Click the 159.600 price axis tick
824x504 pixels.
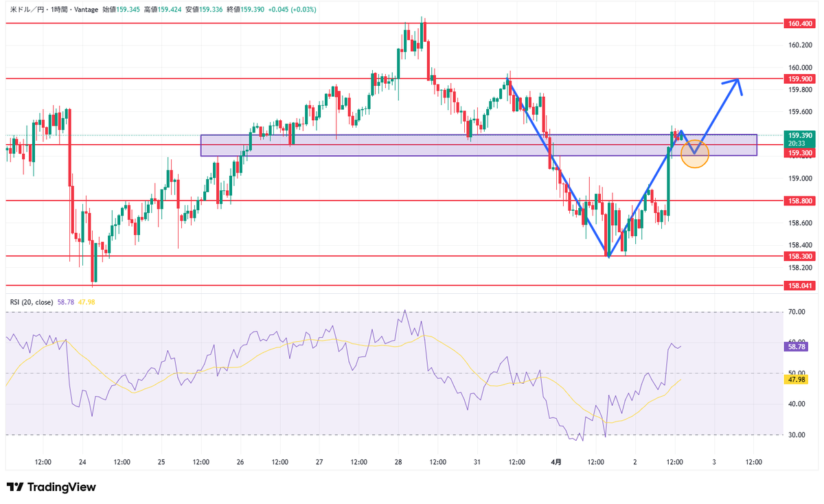(800, 112)
